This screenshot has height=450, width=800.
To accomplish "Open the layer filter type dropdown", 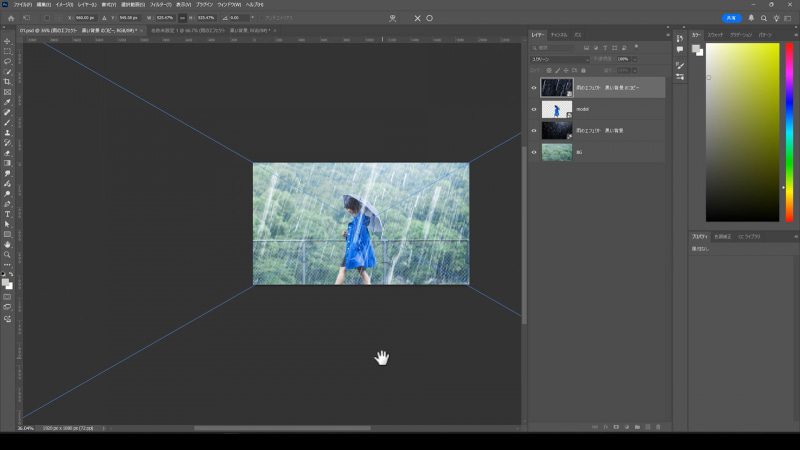I will coord(553,47).
